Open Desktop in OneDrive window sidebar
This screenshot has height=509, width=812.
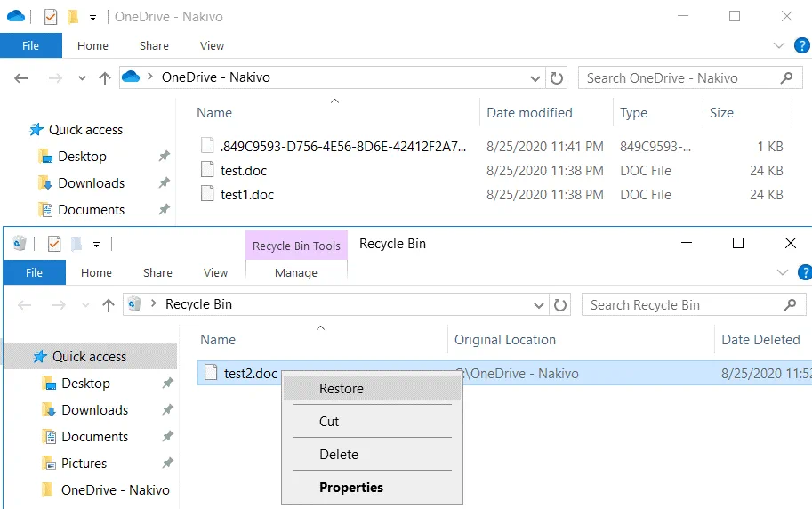click(82, 157)
